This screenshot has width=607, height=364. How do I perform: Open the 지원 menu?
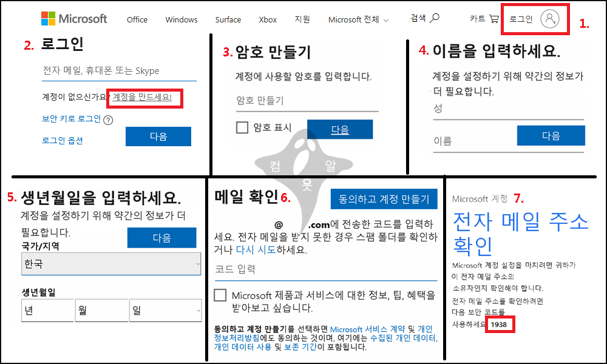(x=302, y=19)
